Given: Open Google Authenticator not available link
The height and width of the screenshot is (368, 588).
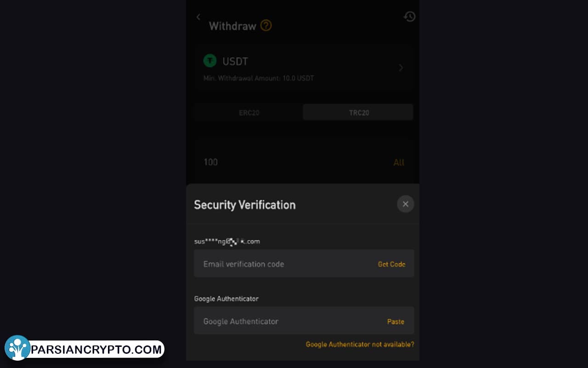Looking at the screenshot, I should pos(360,344).
